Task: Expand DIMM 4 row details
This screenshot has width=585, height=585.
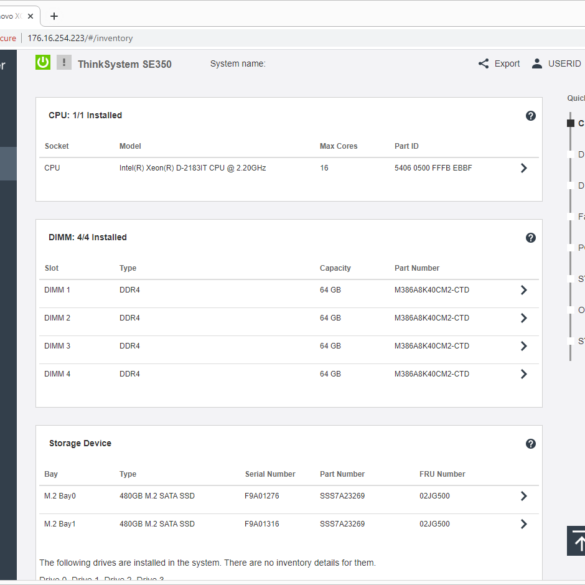Action: pyautogui.click(x=524, y=374)
